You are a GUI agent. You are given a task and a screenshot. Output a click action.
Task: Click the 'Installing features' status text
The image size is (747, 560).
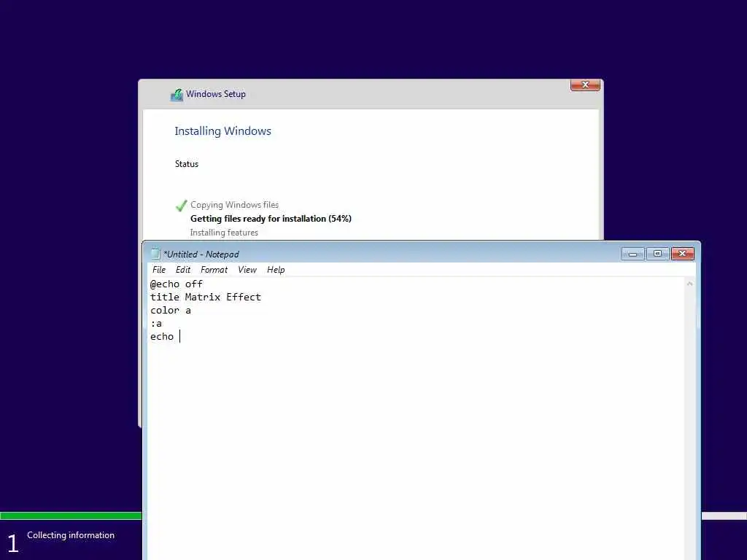[224, 233]
